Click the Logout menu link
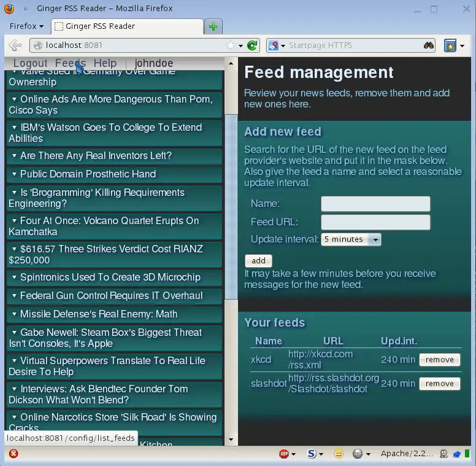Viewport: 476px width, 466px height. (x=30, y=63)
